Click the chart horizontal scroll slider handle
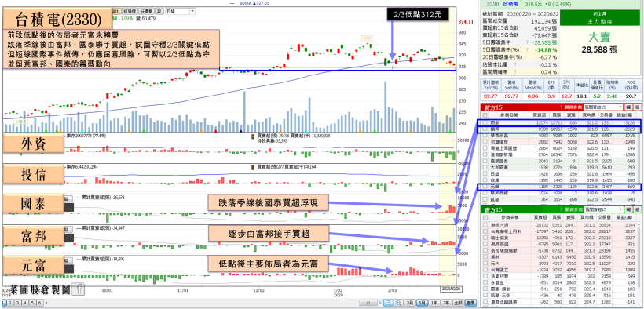644x309 pixels. click(x=368, y=303)
